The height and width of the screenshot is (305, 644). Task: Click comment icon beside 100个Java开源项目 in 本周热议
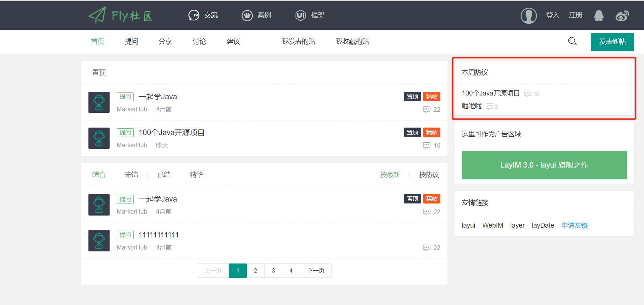point(528,94)
